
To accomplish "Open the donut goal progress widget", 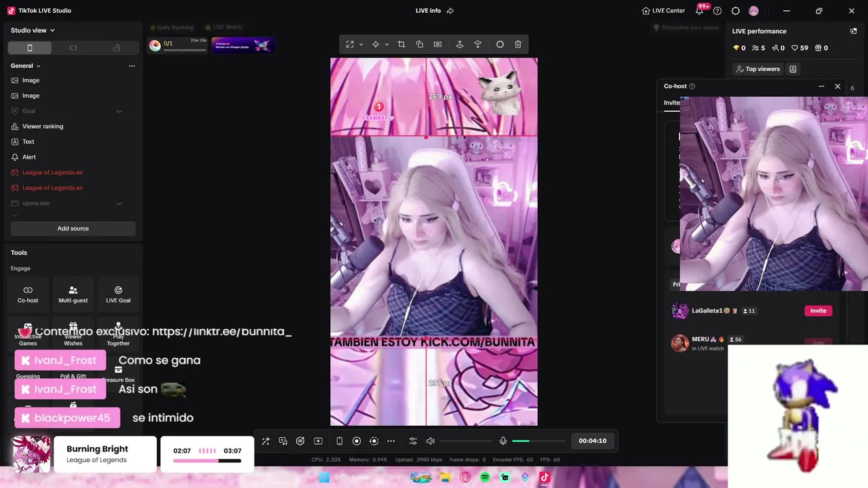I will 178,45.
